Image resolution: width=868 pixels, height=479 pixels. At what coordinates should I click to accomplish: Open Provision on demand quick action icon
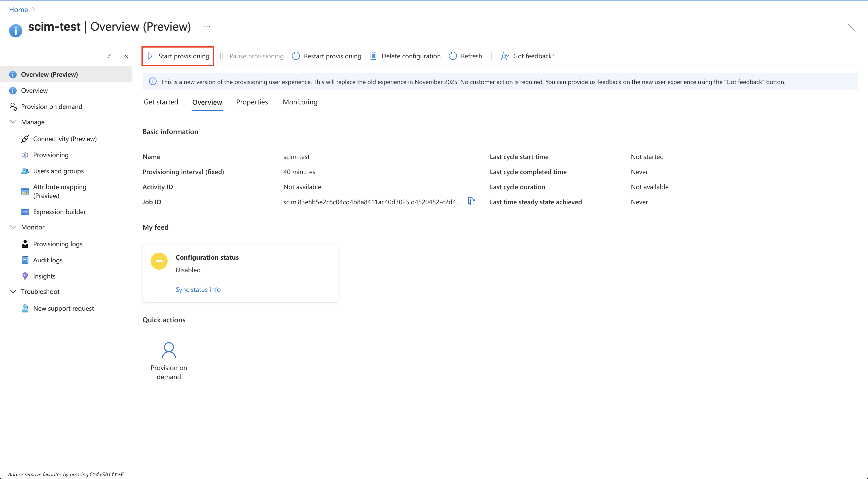point(168,350)
